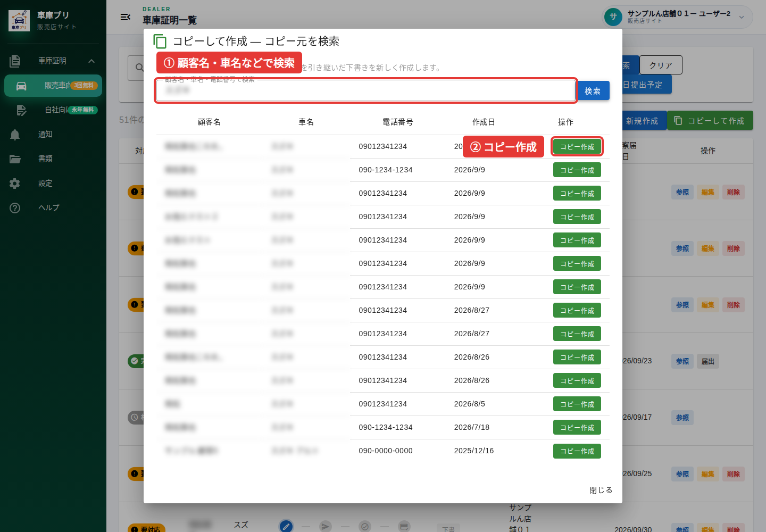
Task: Open the user account dropdown arrow
Action: tap(742, 17)
